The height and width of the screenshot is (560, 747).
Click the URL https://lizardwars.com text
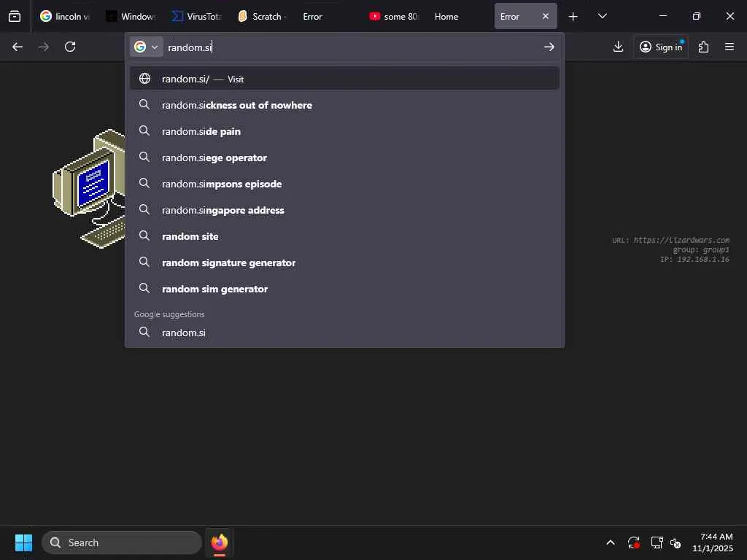(670, 240)
